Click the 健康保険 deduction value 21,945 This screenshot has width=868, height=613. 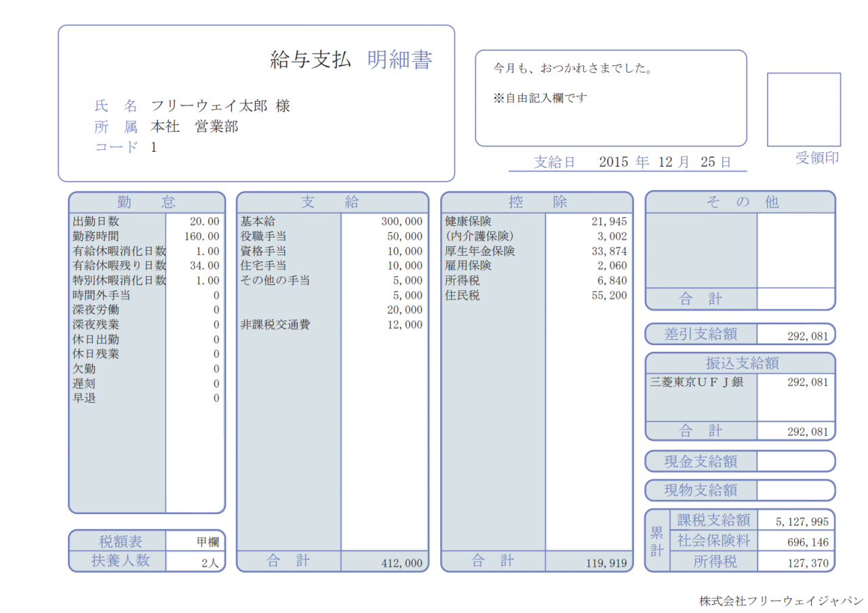pos(608,222)
